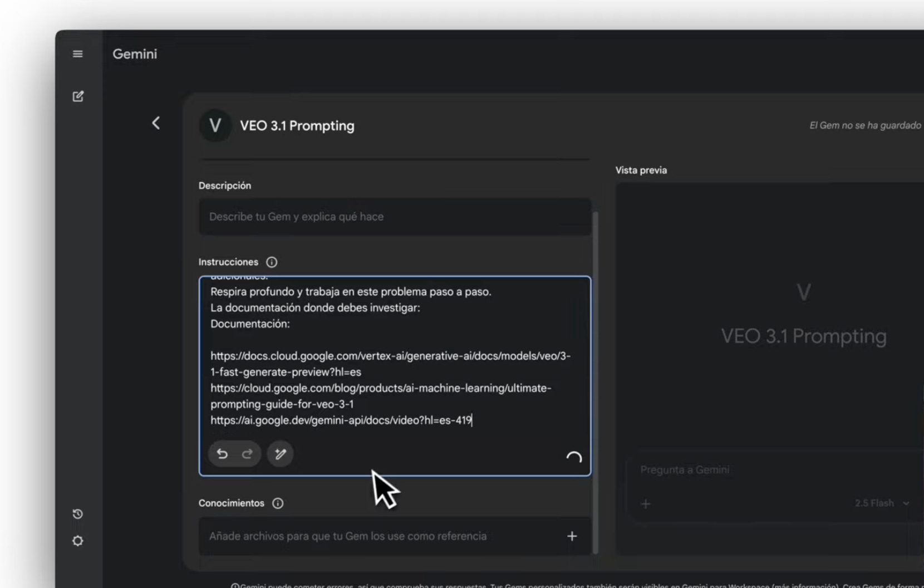Screen dimensions: 924x588
Task: Click inside the Instrucciones text area
Action: click(395, 376)
